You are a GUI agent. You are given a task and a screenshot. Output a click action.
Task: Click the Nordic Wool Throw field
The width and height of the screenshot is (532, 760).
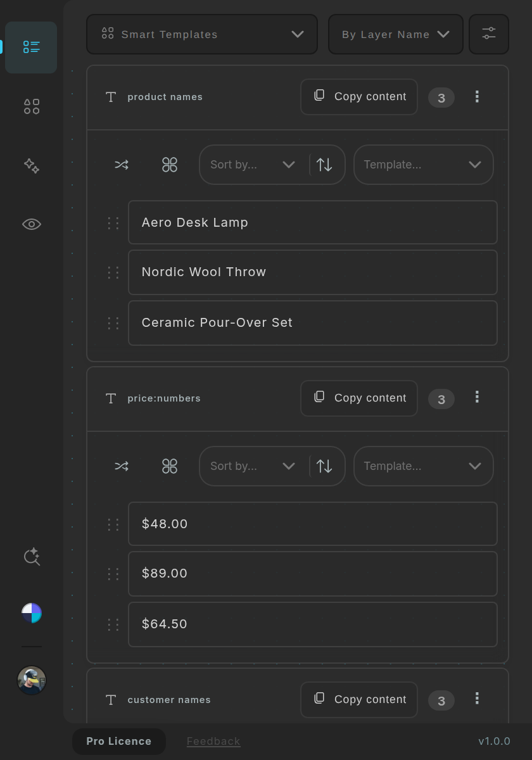313,272
